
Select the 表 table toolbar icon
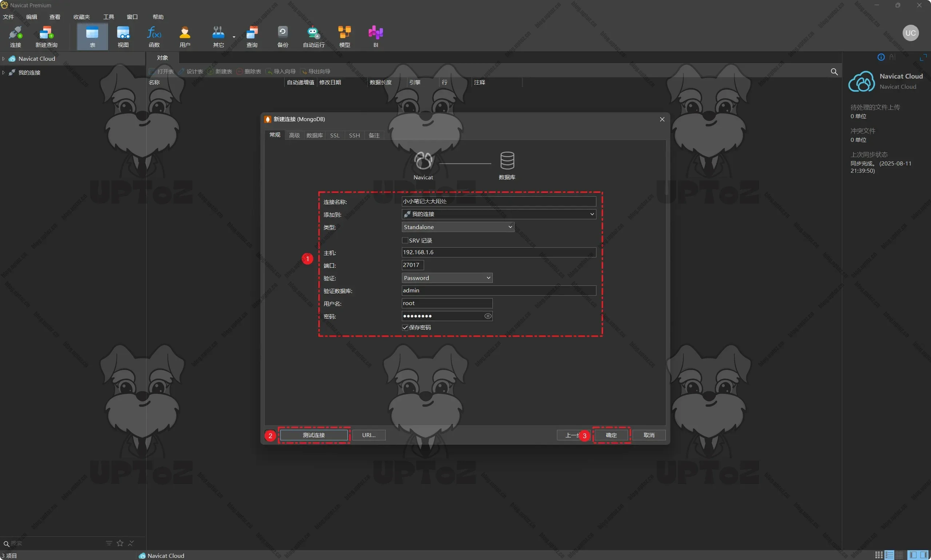click(92, 37)
